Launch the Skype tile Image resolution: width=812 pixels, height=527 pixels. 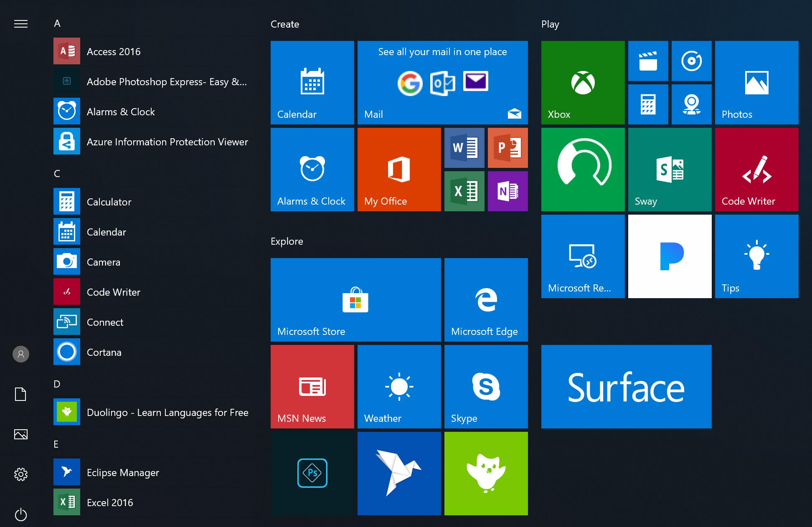[x=486, y=386]
